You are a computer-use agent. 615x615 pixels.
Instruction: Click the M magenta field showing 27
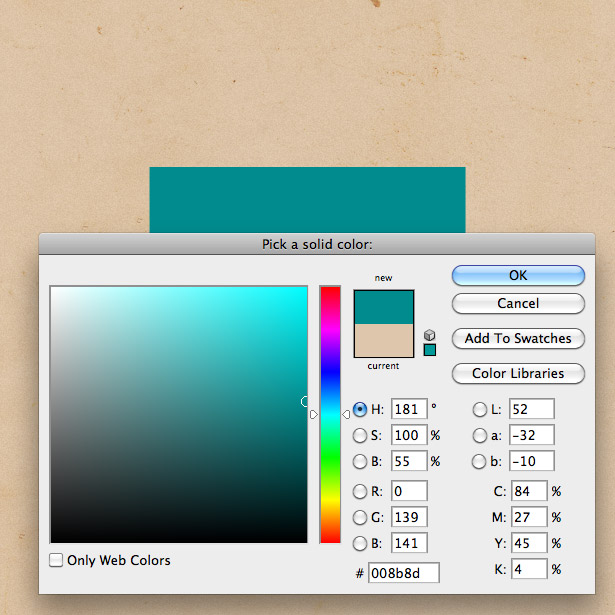pos(529,517)
